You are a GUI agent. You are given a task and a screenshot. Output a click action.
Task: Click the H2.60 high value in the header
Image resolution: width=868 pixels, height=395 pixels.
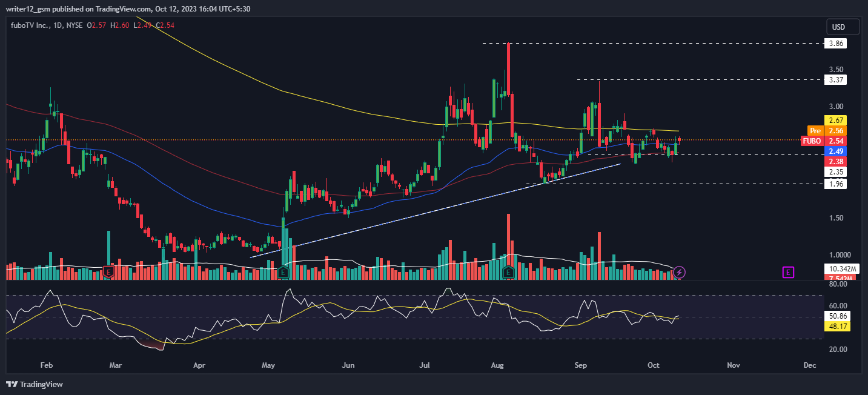tap(121, 26)
